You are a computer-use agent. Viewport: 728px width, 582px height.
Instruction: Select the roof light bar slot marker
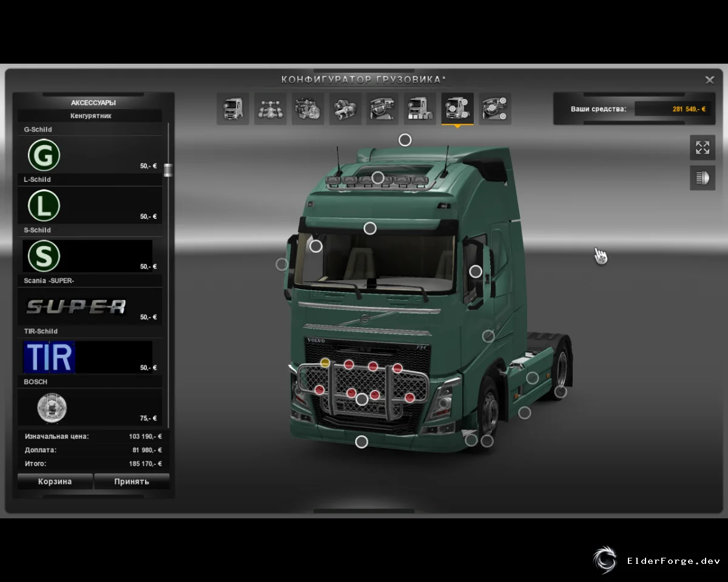pos(378,178)
